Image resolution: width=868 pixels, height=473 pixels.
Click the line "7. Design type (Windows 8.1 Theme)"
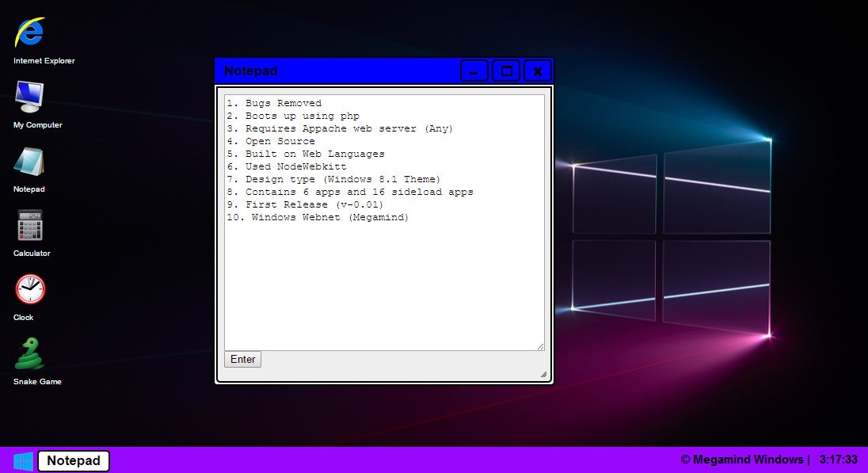[333, 179]
